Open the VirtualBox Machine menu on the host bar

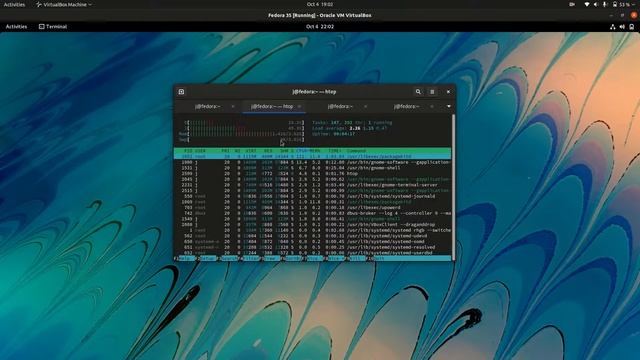(63, 4)
